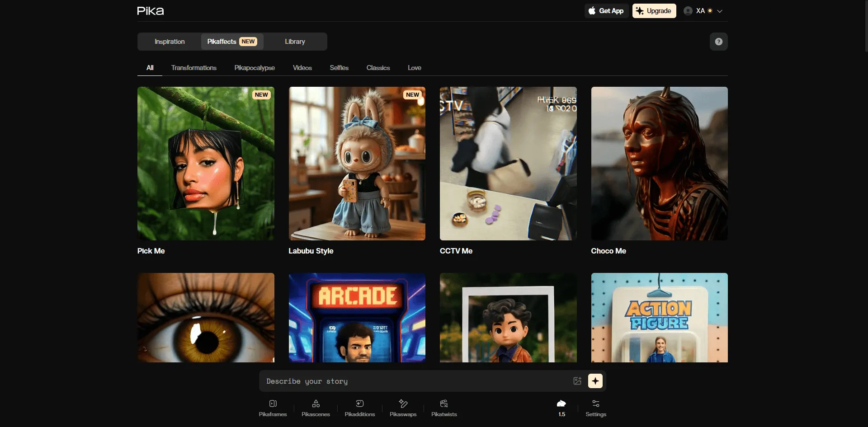Click the Upgrade button
This screenshot has width=868, height=427.
pos(654,11)
